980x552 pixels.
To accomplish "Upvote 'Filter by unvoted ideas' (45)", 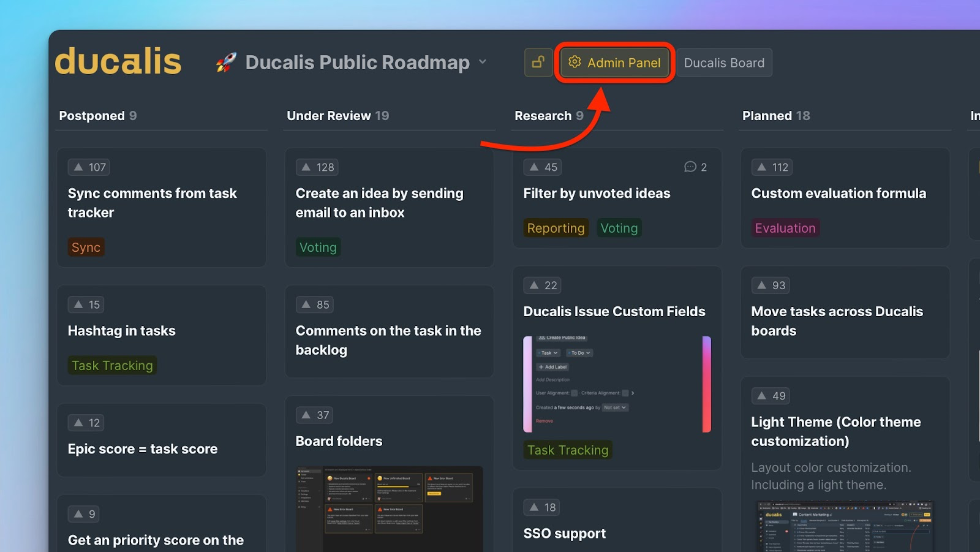I will click(x=543, y=167).
